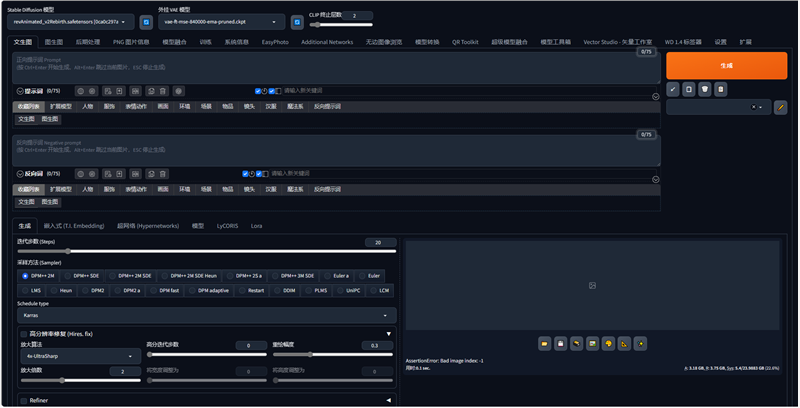800x408 pixels.
Task: Open the Lora tab
Action: point(257,226)
